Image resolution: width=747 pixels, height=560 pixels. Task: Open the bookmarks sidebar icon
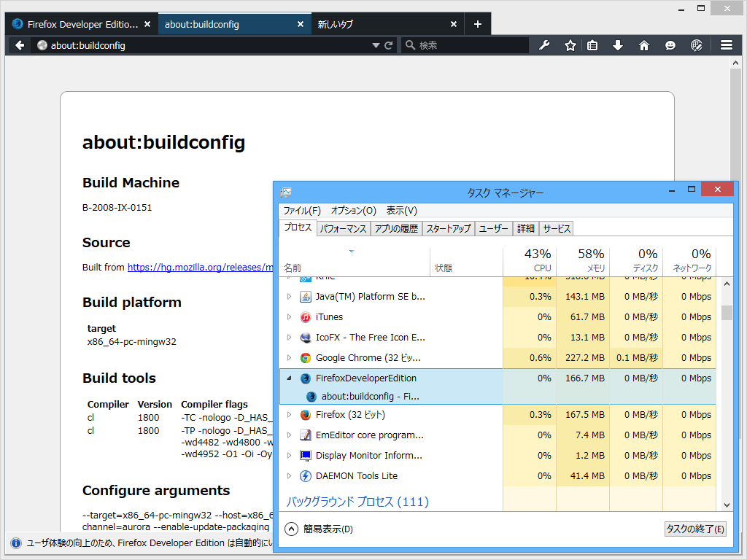(x=592, y=44)
